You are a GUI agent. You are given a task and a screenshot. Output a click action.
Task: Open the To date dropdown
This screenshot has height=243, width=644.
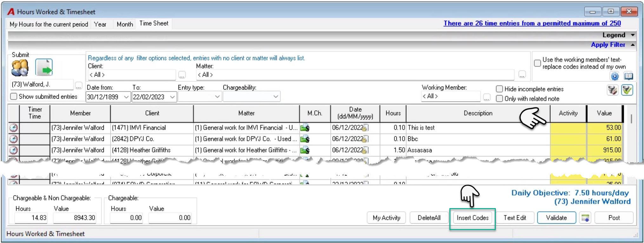click(x=172, y=97)
